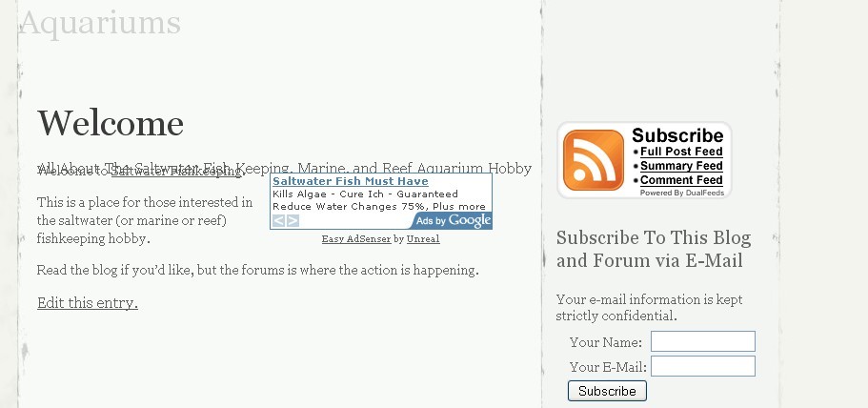Open the Full Post Feed link

coord(681,152)
